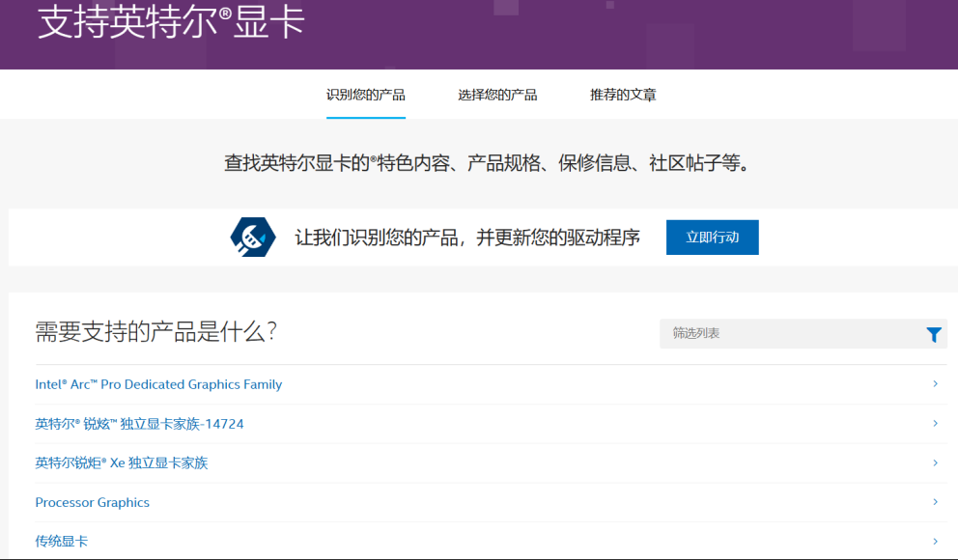This screenshot has width=958, height=560.
Task: Expand the 传统显卡 row chevron
Action: tap(935, 541)
